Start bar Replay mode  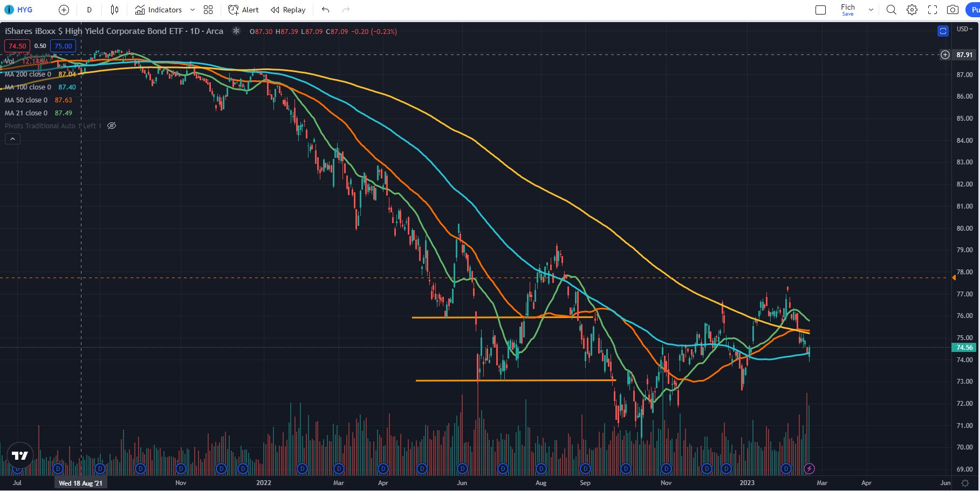click(288, 10)
